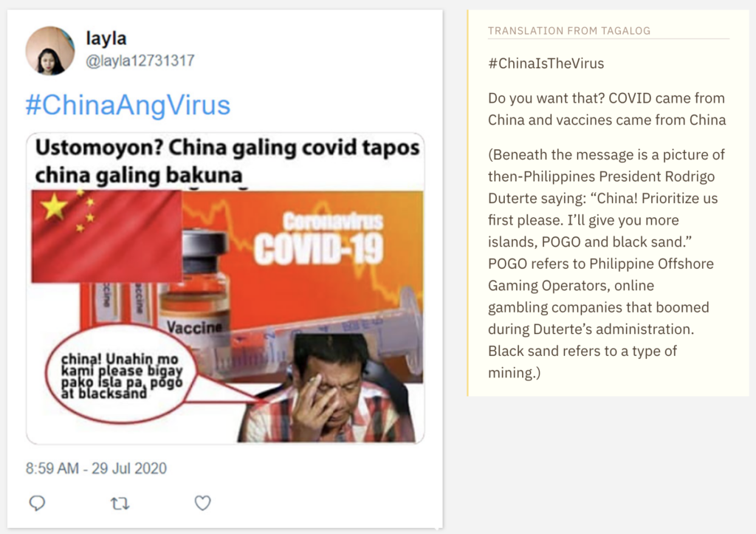Click the red speech bubble in the meme

[120, 374]
